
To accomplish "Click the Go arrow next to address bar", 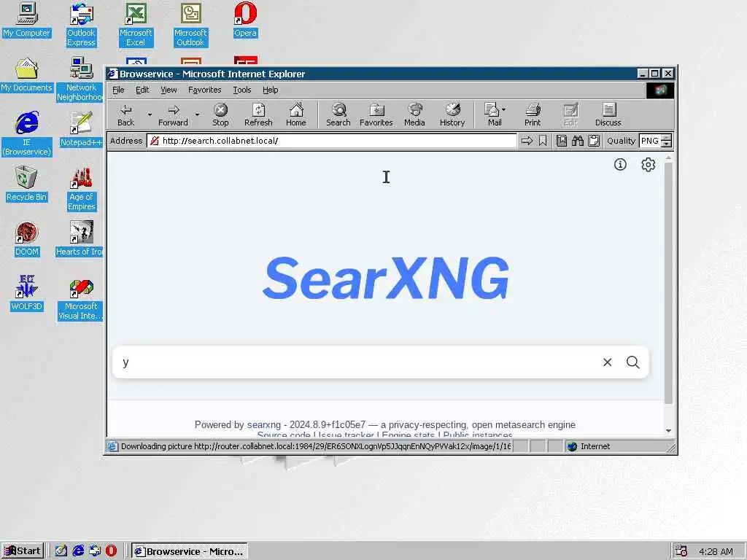I will tap(527, 141).
